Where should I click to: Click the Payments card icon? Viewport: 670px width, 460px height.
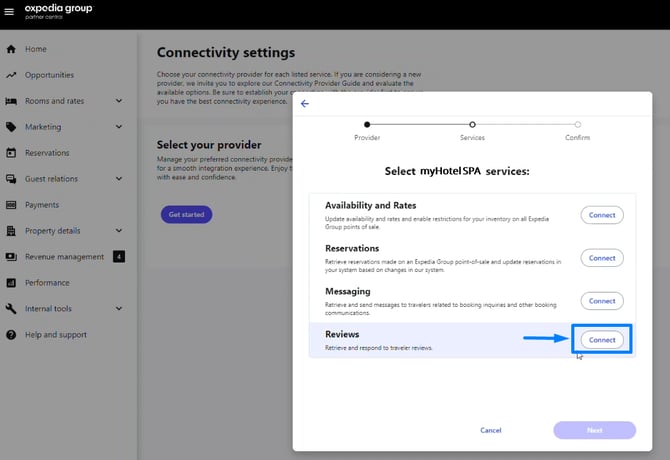[11, 205]
